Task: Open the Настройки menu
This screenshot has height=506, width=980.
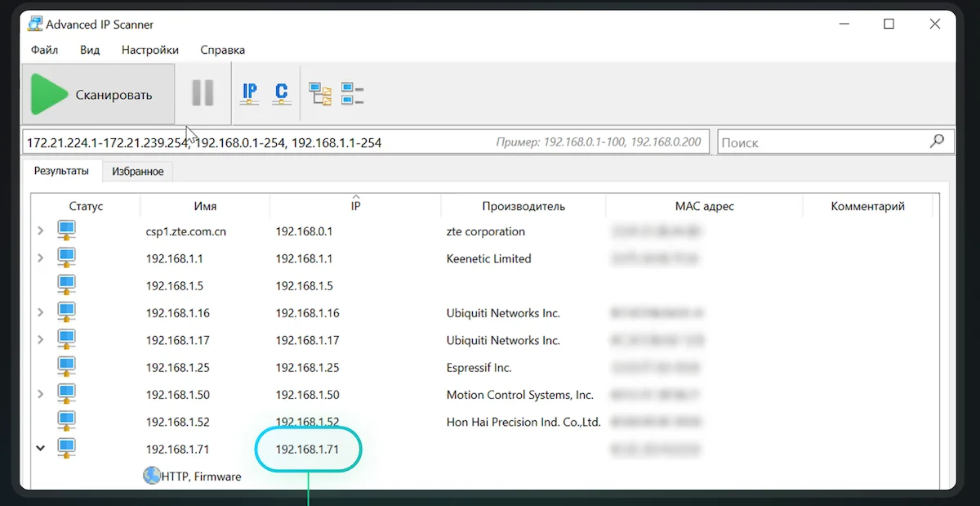Action: pyautogui.click(x=150, y=50)
